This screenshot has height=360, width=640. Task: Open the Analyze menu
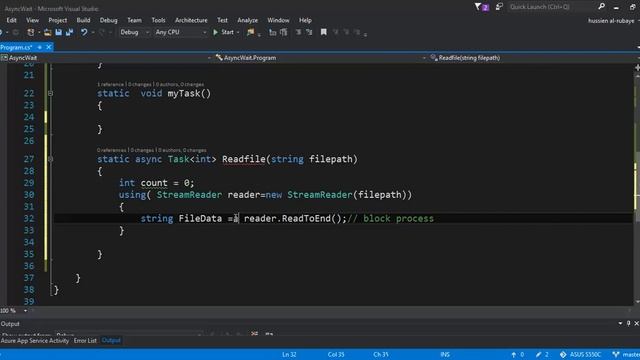pos(247,20)
